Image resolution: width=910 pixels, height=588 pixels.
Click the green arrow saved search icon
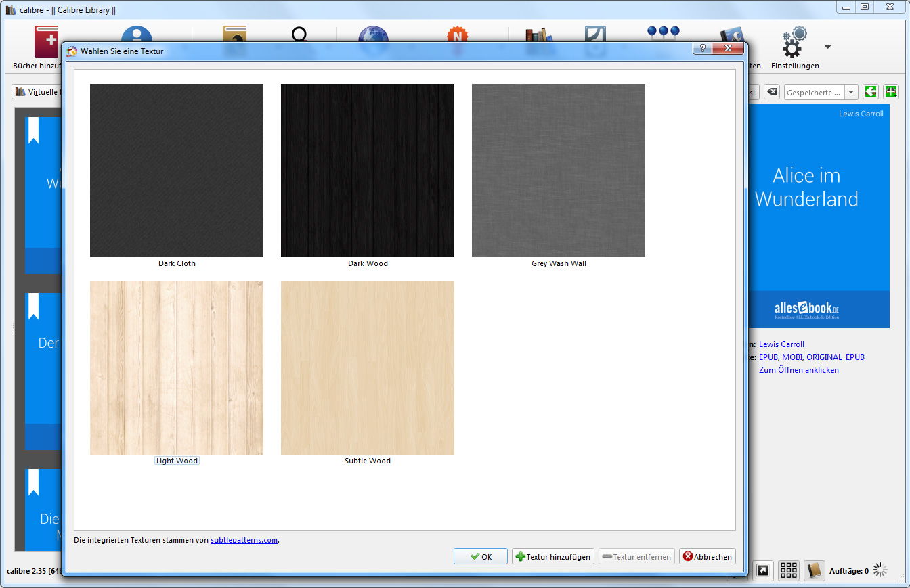tap(871, 92)
